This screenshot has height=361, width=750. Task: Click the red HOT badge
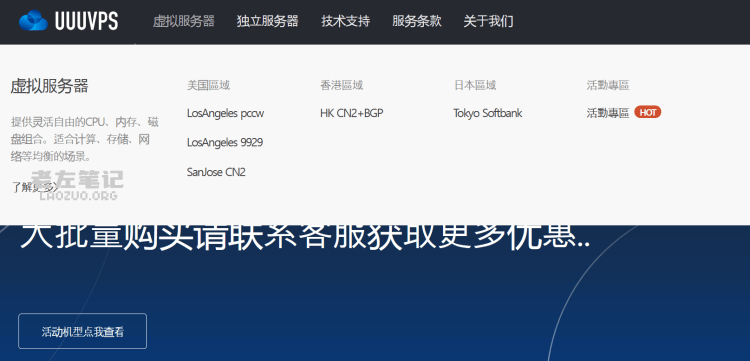[648, 112]
